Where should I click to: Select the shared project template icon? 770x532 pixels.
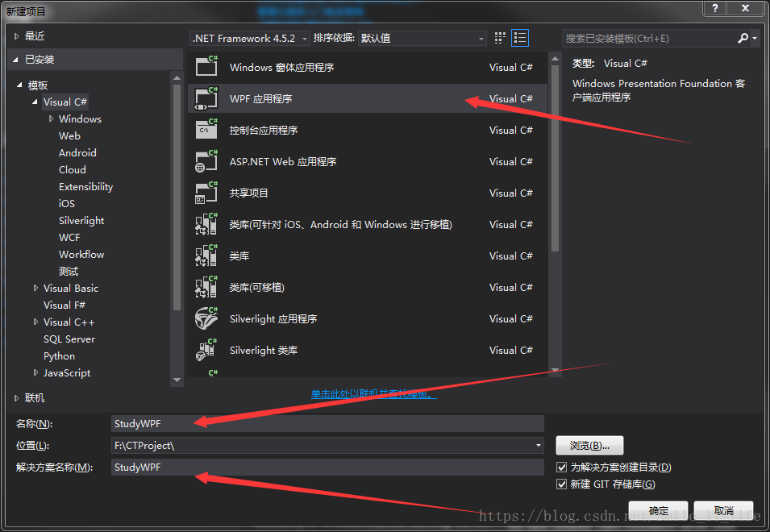coord(206,193)
